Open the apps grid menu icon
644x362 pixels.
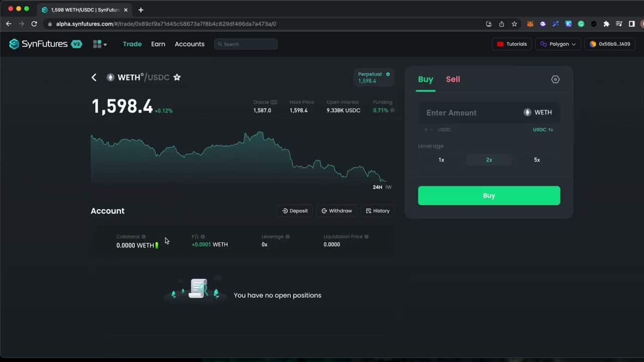click(x=97, y=44)
